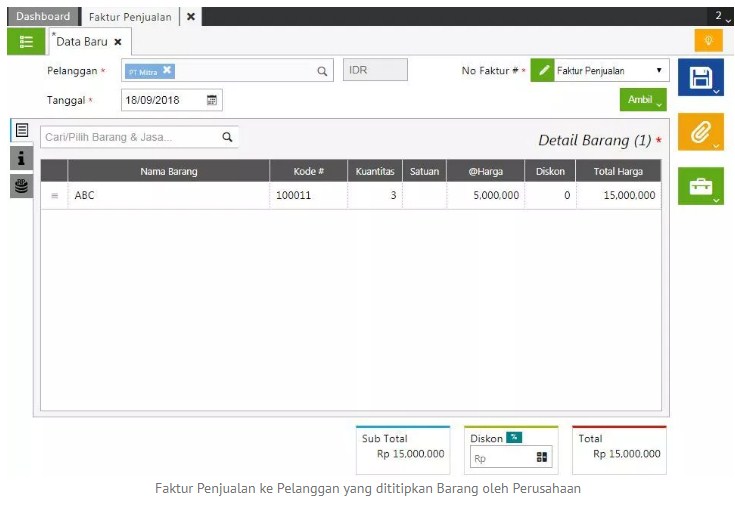Open the calendar picker for Tanggal
735x507 pixels.
[x=212, y=100]
